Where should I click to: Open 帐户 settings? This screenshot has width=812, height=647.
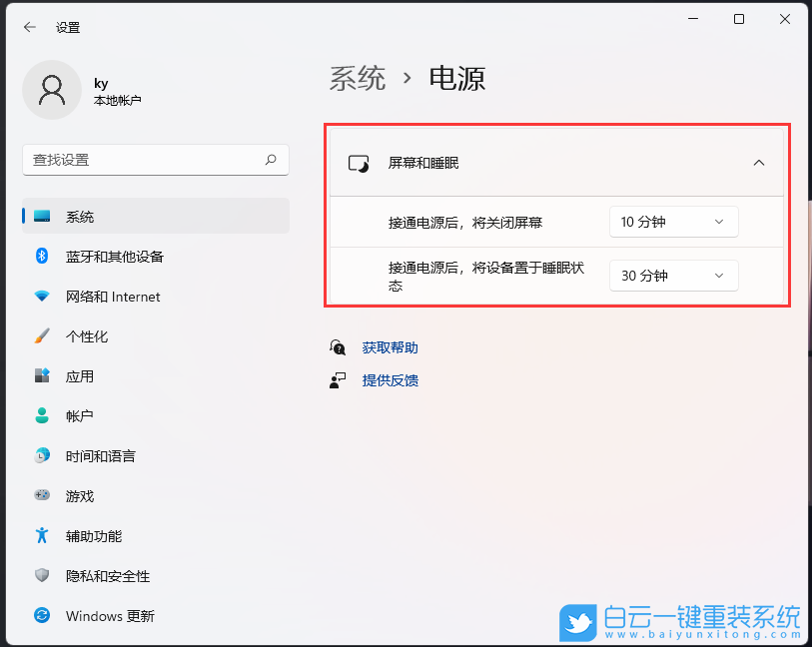coord(81,416)
